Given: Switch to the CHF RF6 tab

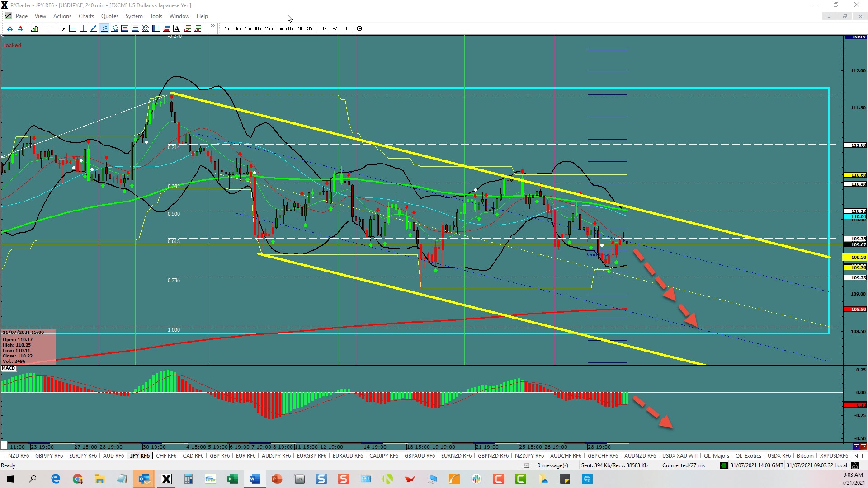Looking at the screenshot, I should 166,456.
